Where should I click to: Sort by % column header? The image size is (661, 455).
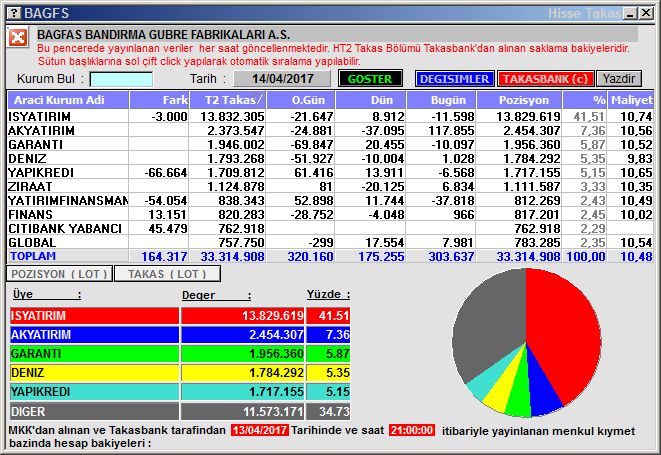click(x=585, y=100)
